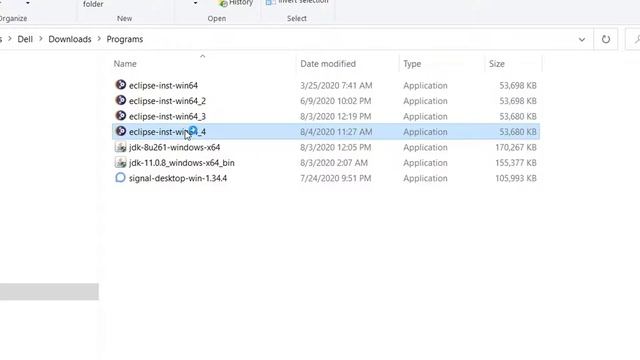The width and height of the screenshot is (640, 360).
Task: Click date 8/3/2020 12:05 PM
Action: (x=336, y=147)
